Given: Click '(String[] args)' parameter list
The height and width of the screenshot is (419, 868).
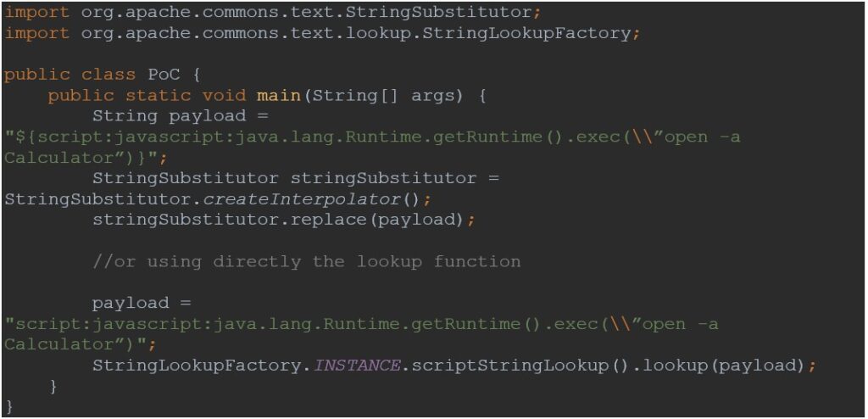Looking at the screenshot, I should (383, 95).
